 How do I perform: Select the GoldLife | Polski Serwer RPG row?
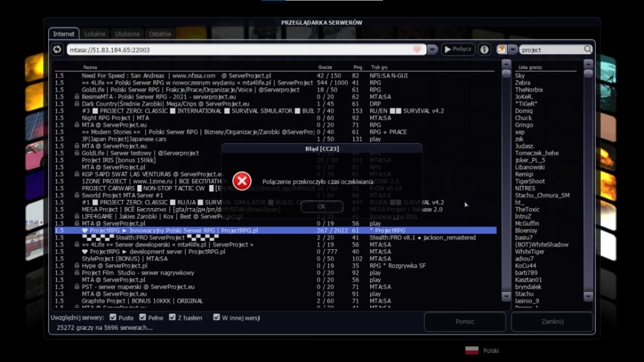click(x=275, y=90)
